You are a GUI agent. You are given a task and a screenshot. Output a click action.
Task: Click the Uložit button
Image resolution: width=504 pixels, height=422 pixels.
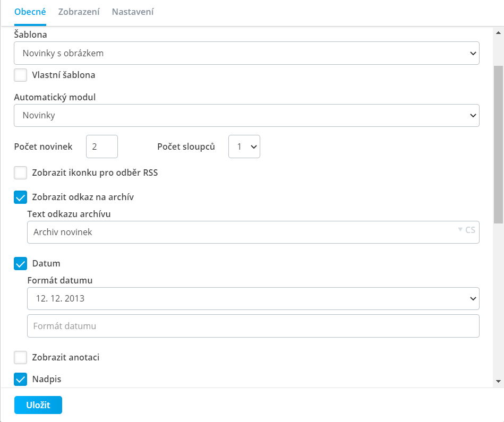[38, 405]
